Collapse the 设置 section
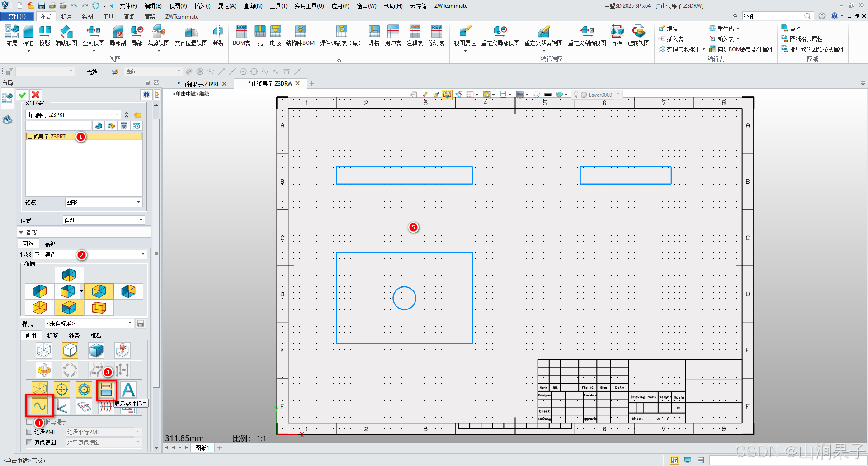868x466 pixels. pos(21,233)
